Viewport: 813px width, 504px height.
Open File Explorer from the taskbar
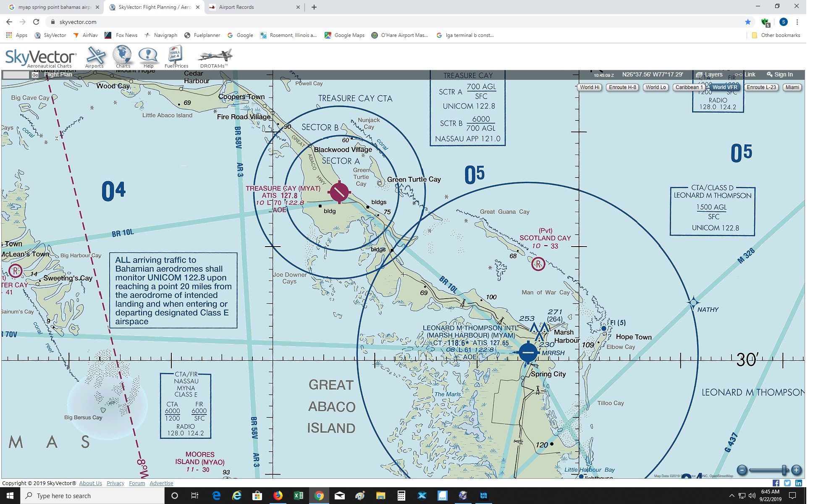pos(380,496)
